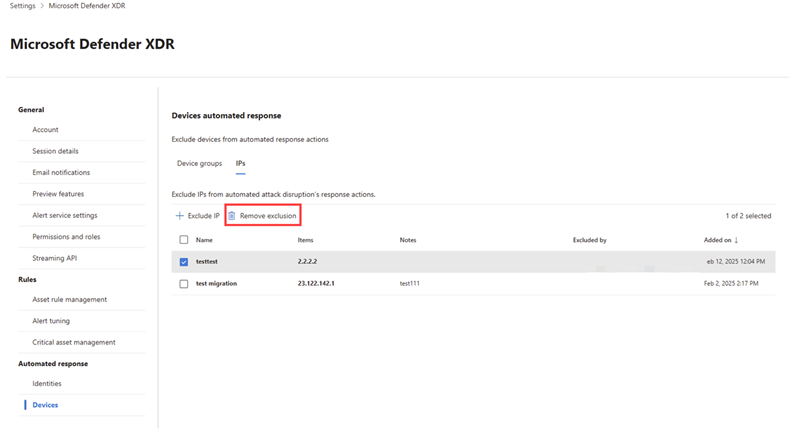Click the Added on sort arrow
800x439 pixels.
(736, 240)
